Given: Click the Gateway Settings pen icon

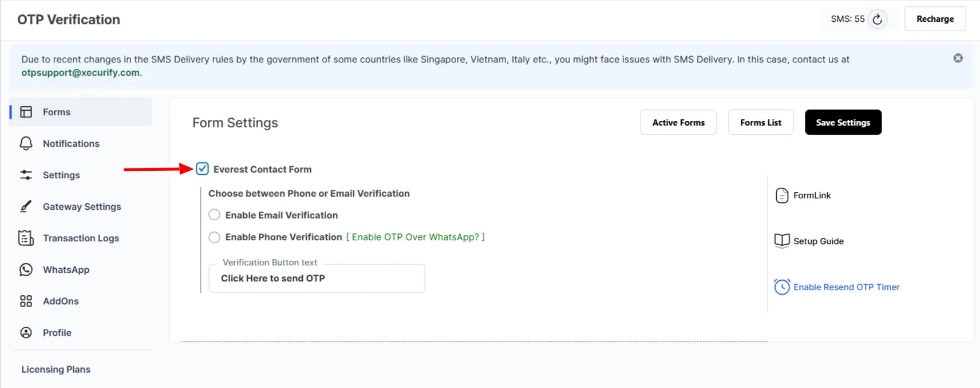Looking at the screenshot, I should coord(26,206).
